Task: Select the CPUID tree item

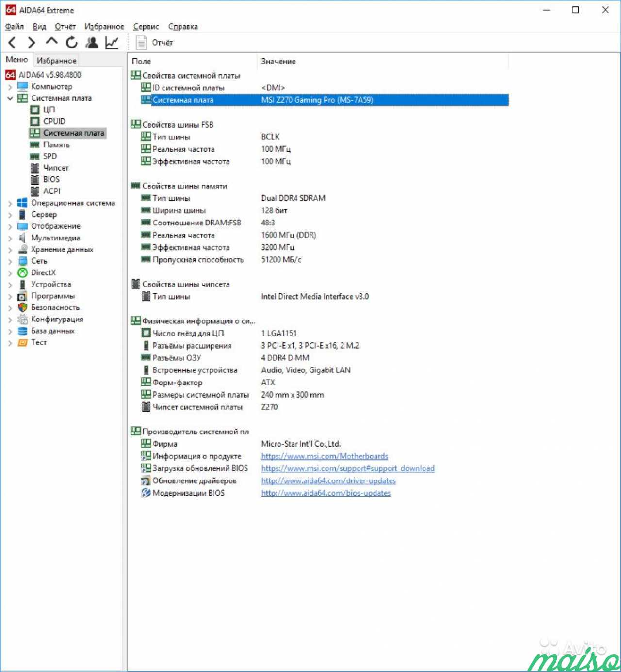Action: click(x=54, y=121)
